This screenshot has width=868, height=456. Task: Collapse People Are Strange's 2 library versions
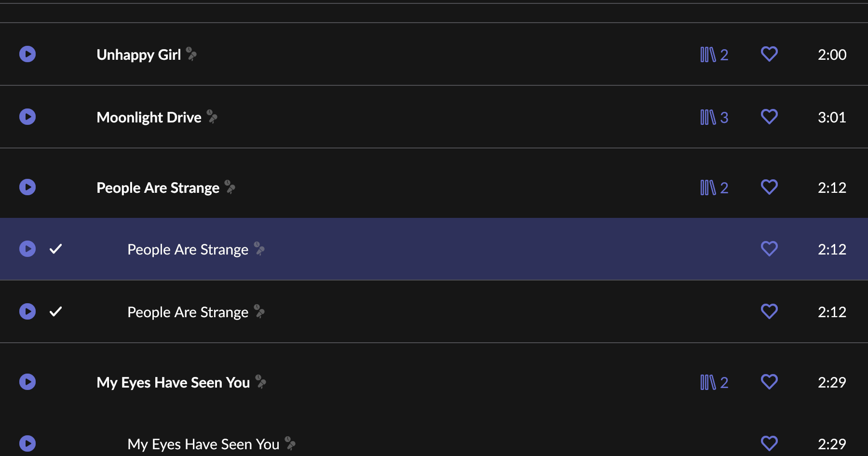tap(714, 188)
